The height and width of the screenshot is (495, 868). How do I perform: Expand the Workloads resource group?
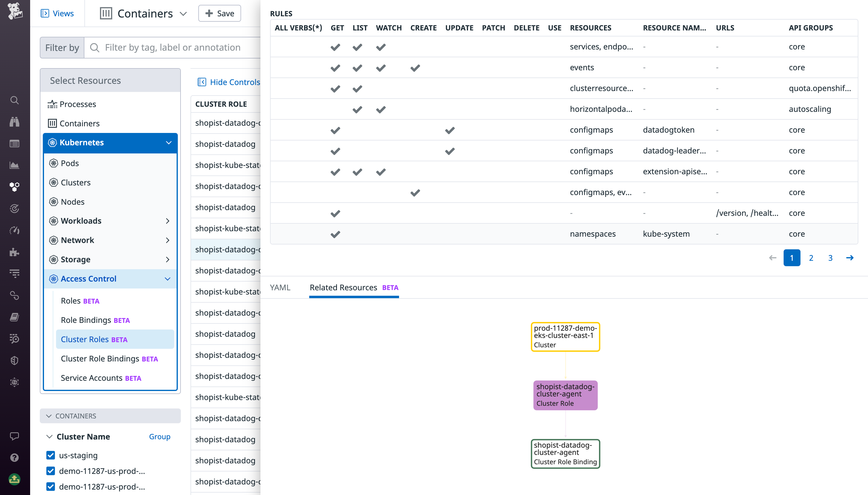(x=168, y=221)
